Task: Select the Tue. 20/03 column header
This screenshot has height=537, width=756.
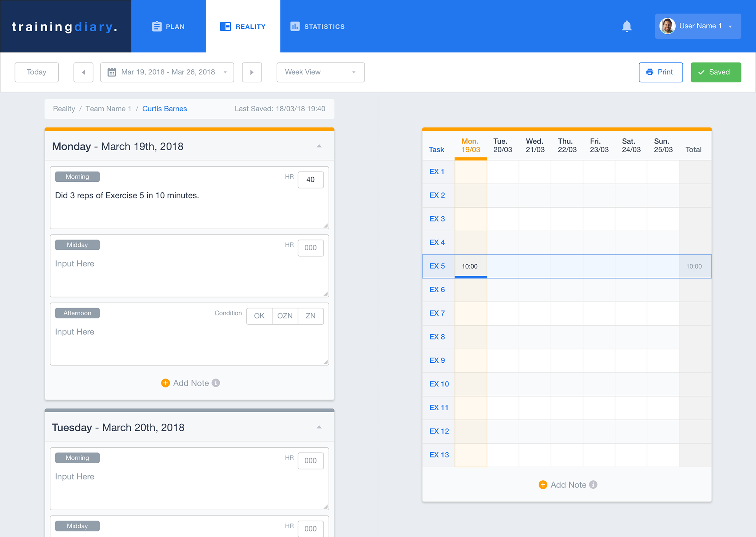Action: coord(502,145)
